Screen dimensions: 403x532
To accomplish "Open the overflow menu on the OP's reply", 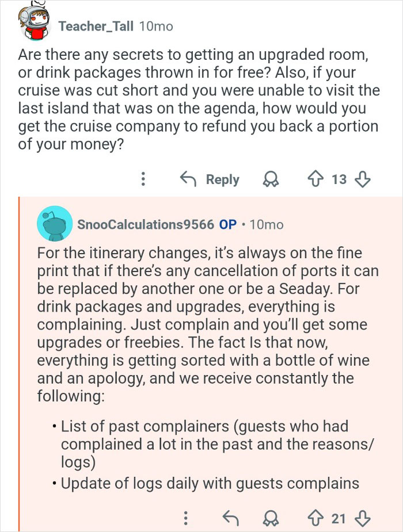I will point(185,517).
